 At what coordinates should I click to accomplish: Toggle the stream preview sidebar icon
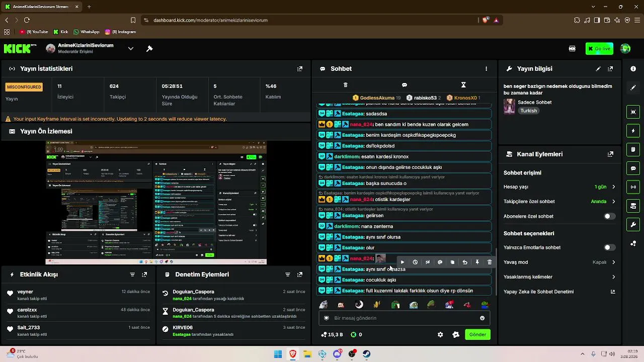point(633,112)
